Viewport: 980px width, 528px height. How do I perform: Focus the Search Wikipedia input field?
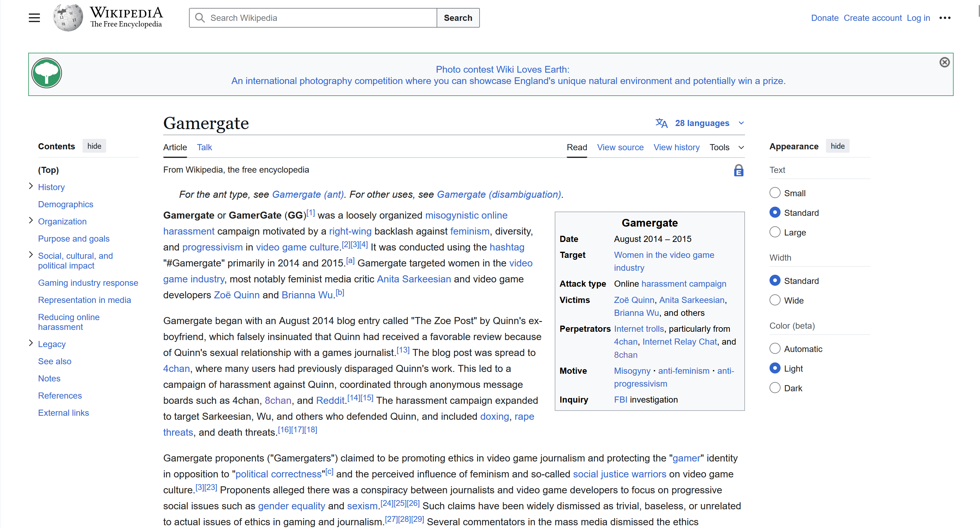coord(313,18)
